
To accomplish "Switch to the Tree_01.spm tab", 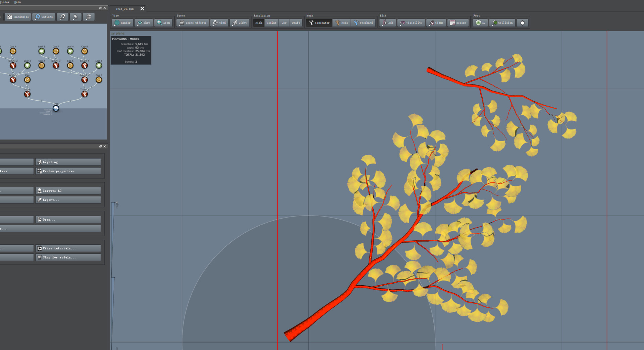I will pyautogui.click(x=124, y=9).
